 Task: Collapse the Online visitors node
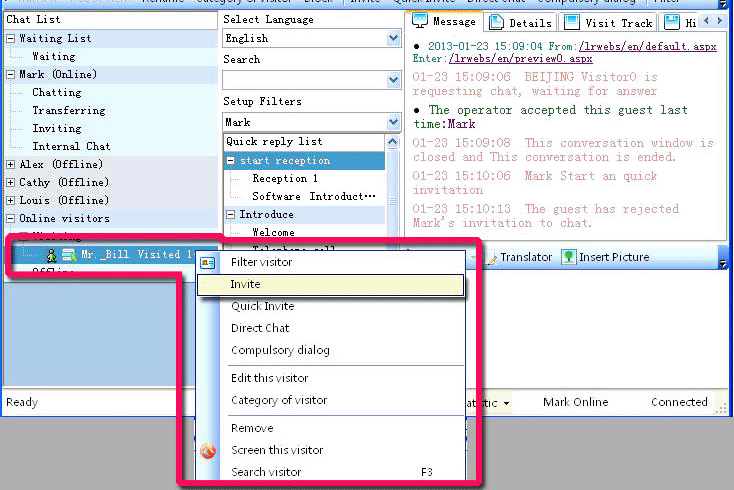[x=10, y=219]
